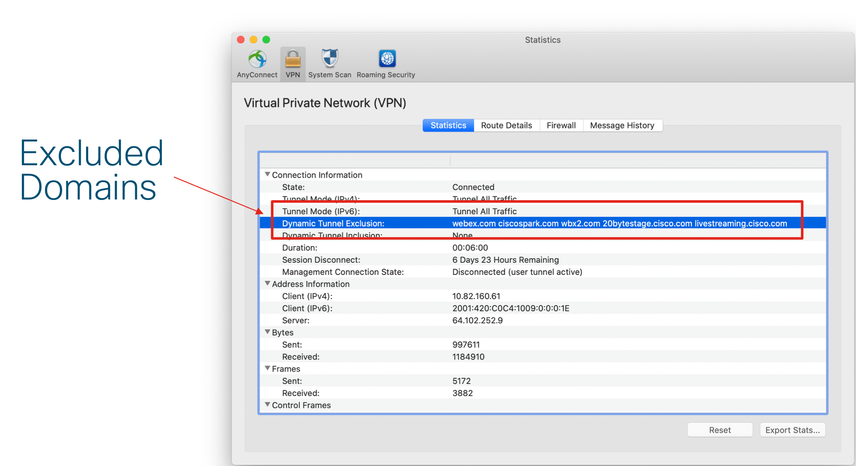Click the Export Stats... button
The image size is (856, 466).
coord(793,430)
